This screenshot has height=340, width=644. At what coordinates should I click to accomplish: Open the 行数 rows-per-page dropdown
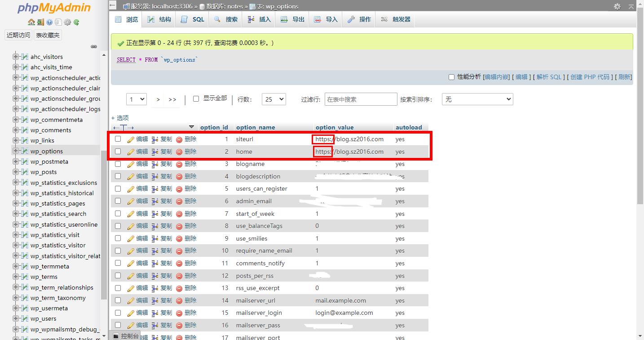point(273,99)
